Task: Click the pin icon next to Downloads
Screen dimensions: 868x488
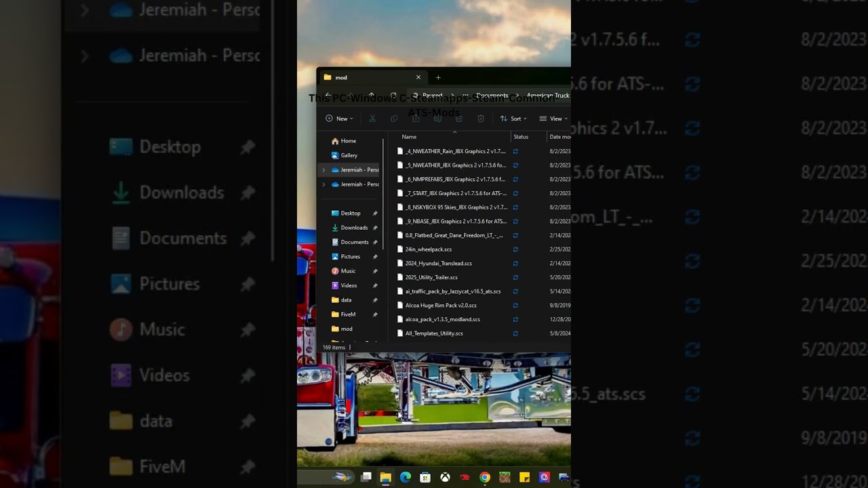Action: point(375,228)
